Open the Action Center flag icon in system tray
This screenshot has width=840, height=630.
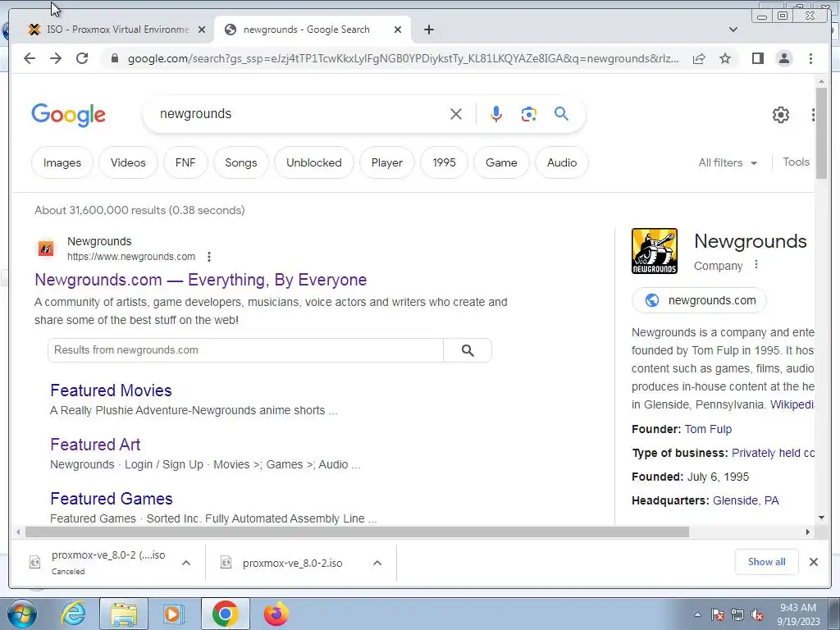point(717,615)
